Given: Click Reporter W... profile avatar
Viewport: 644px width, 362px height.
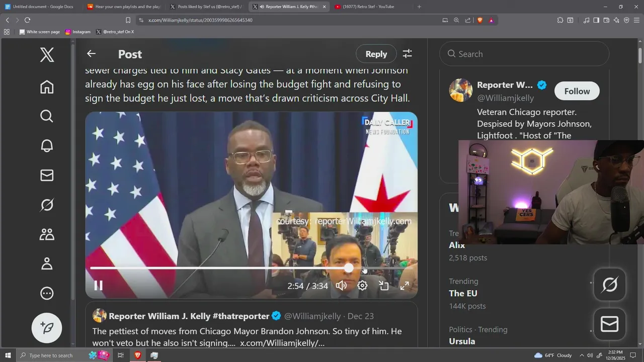Looking at the screenshot, I should 461,90.
